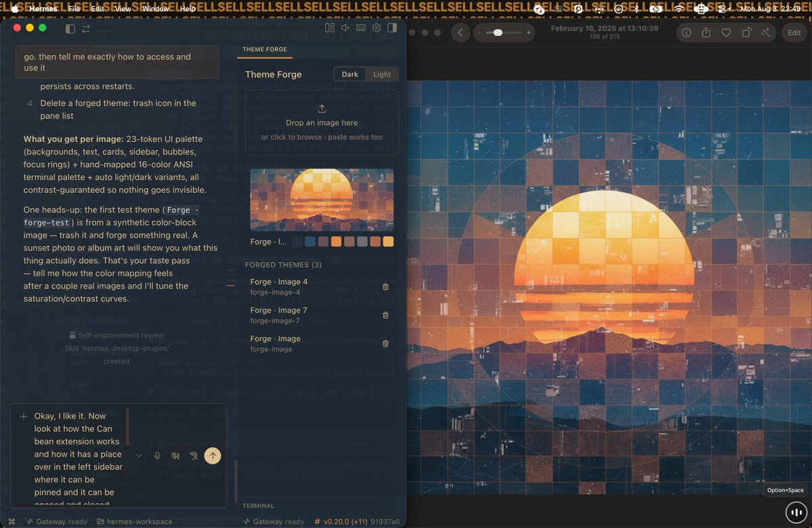
Task: Delete the Forge · Image 7 theme
Action: (x=385, y=315)
